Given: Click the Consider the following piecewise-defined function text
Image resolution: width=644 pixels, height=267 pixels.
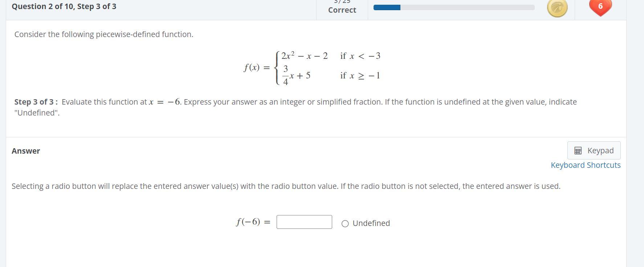Looking at the screenshot, I should click(x=103, y=34).
